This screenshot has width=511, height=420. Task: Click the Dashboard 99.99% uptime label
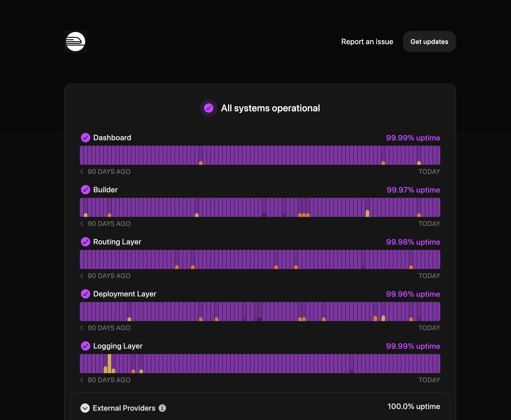(x=413, y=138)
